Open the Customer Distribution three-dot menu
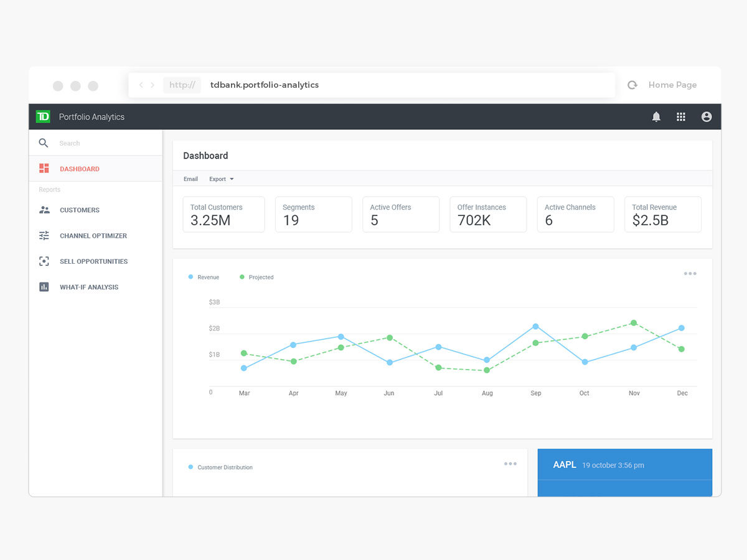 (510, 464)
